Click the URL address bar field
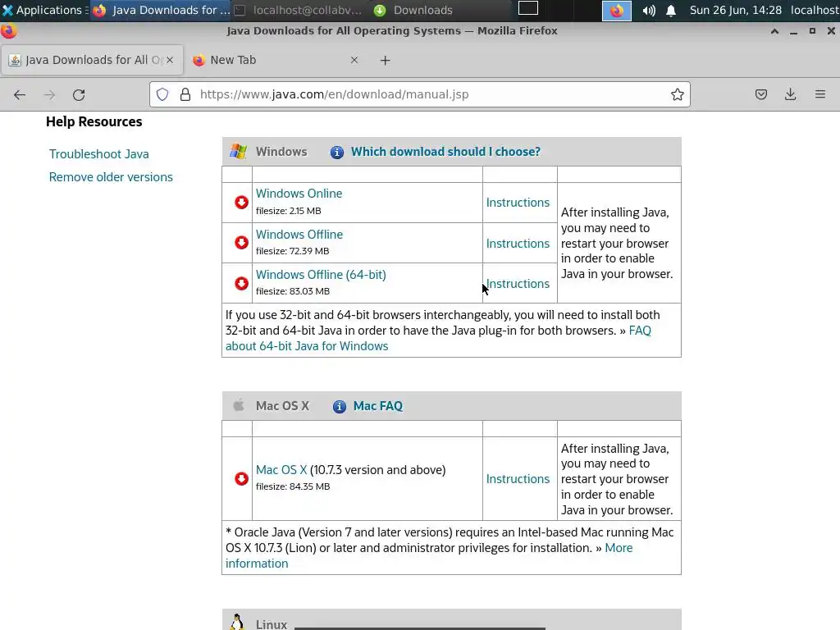Screen dimensions: 840x630 (x=419, y=94)
